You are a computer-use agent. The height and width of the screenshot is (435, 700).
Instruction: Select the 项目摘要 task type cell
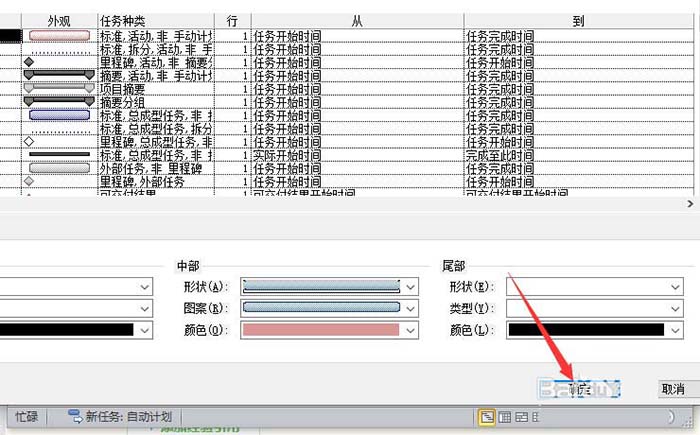(x=156, y=88)
